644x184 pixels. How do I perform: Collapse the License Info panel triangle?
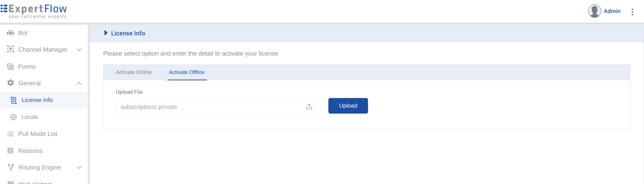(x=105, y=33)
